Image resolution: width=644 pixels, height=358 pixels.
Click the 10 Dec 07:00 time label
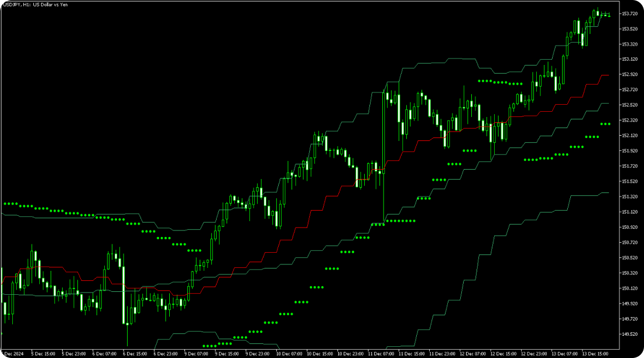(x=289, y=353)
